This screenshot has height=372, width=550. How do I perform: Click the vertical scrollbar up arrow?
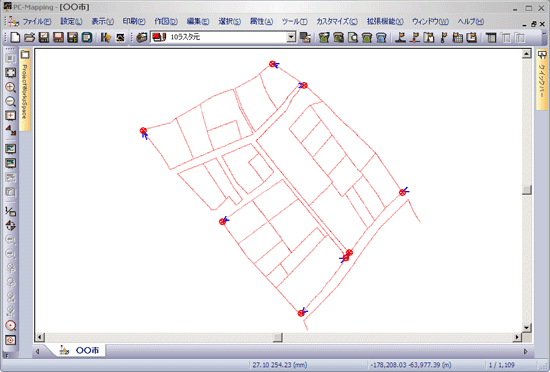point(526,54)
